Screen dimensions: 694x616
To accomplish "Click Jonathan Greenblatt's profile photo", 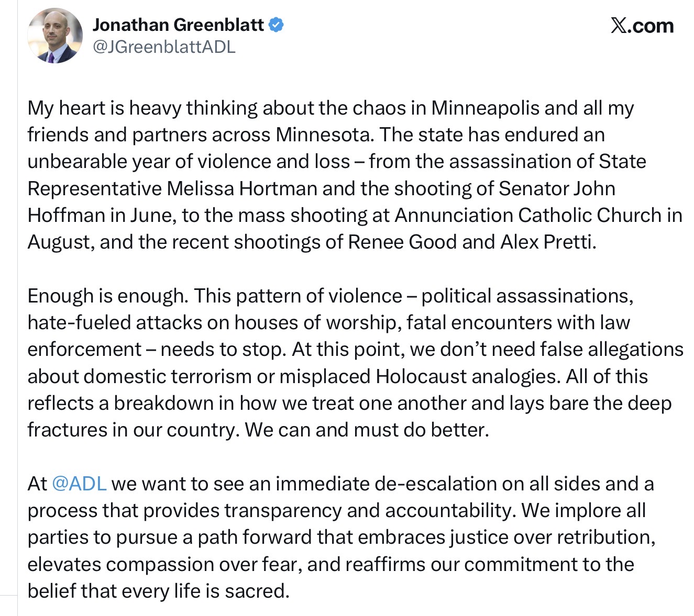I will (x=55, y=36).
